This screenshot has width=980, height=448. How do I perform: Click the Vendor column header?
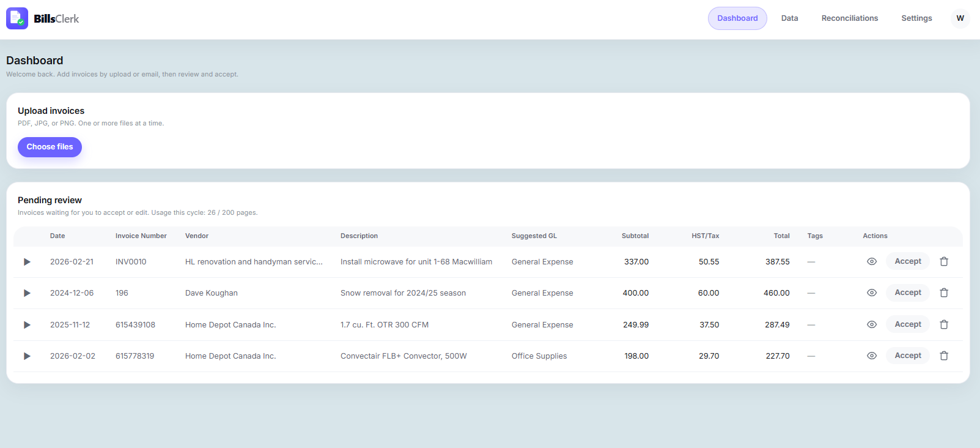(x=197, y=236)
